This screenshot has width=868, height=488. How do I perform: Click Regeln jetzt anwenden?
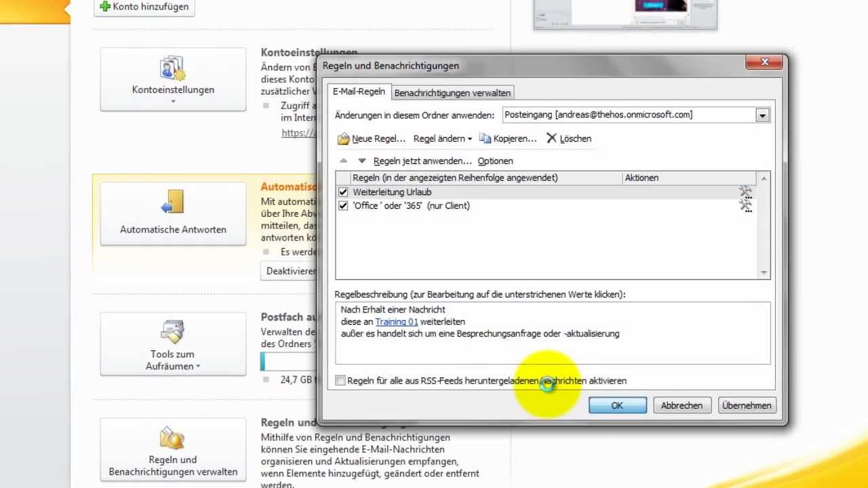(x=422, y=161)
